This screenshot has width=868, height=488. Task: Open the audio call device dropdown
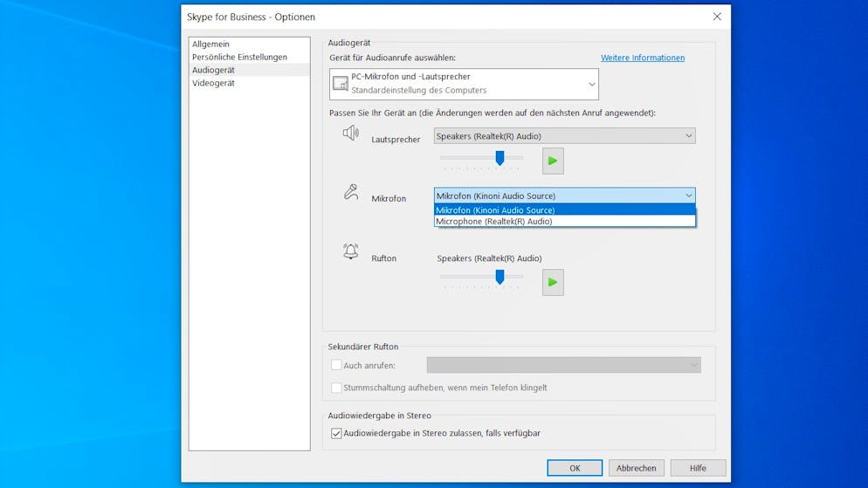(464, 84)
